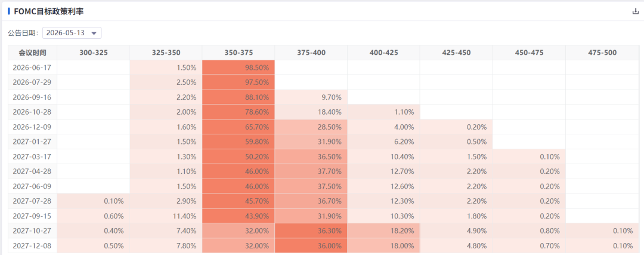
Task: Select the 475-500 column header
Action: click(x=602, y=53)
